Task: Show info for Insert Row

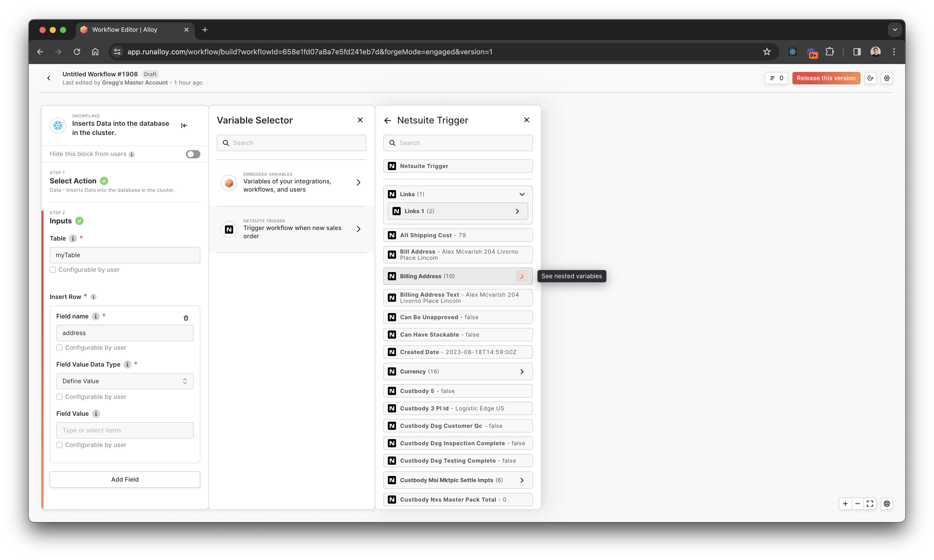Action: (93, 297)
